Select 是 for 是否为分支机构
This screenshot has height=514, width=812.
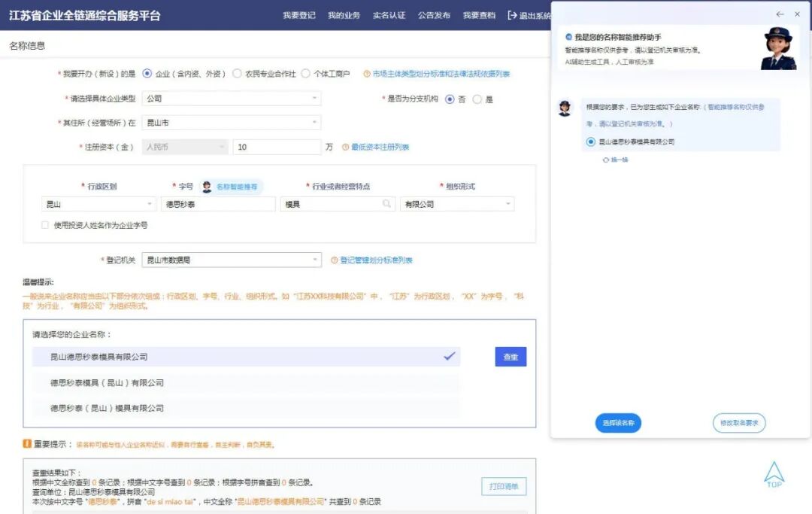477,99
